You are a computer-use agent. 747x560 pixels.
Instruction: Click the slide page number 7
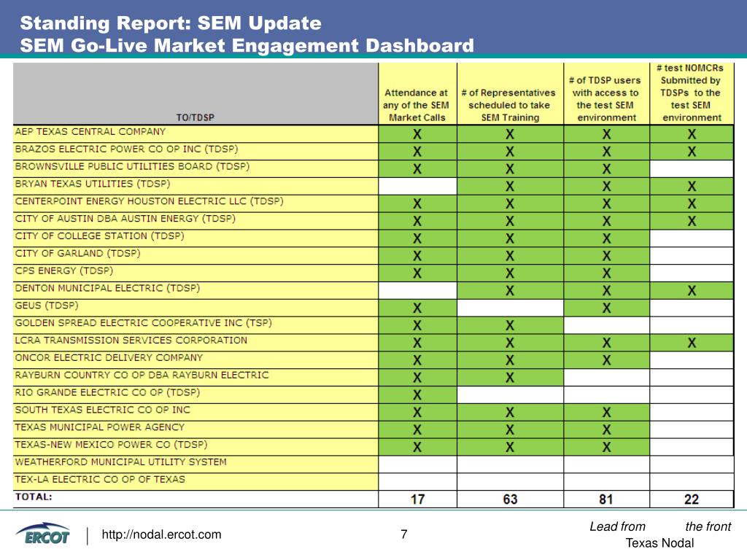click(x=404, y=534)
